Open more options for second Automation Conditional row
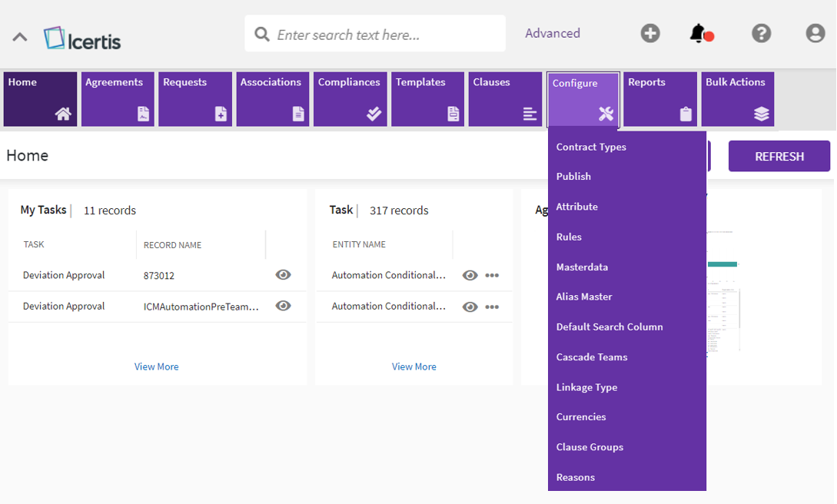The image size is (837, 504). tap(492, 307)
